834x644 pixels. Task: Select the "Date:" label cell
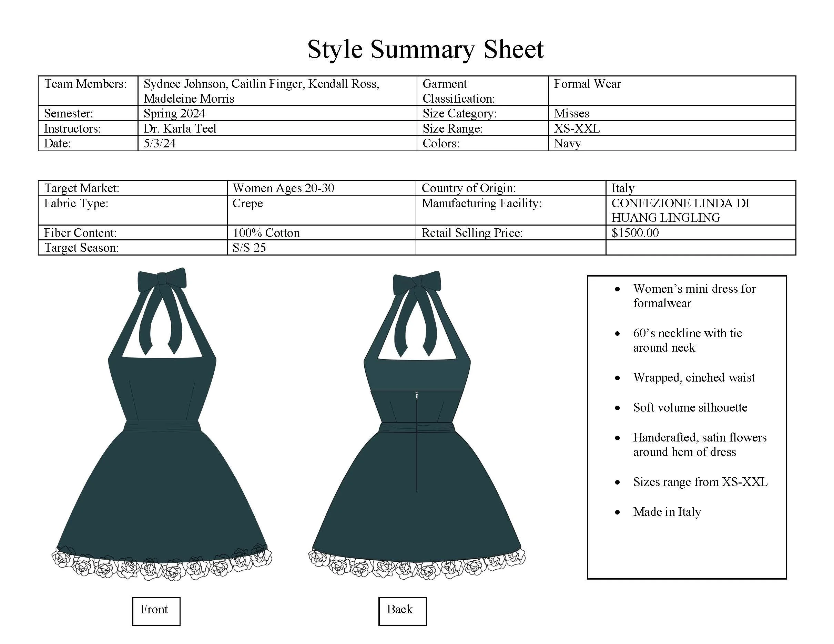pos(88,144)
